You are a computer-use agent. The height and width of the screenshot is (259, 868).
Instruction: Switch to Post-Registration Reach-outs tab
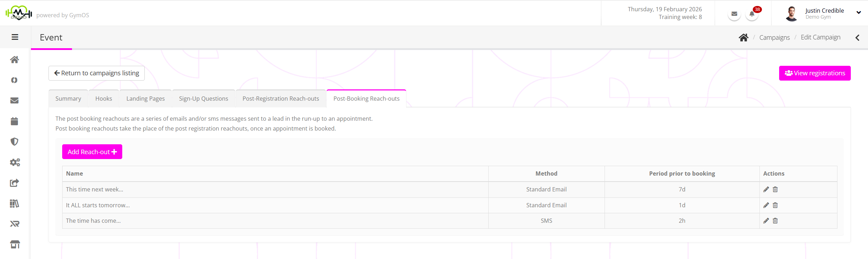(x=281, y=99)
